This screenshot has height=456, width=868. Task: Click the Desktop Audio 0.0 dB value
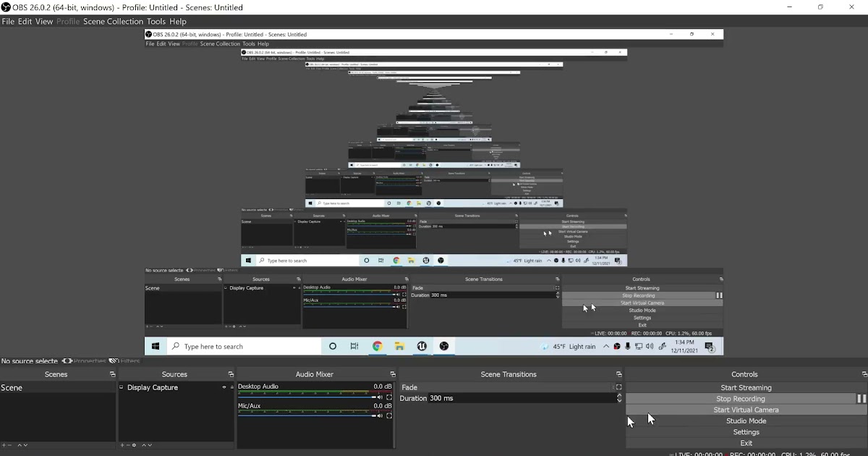[383, 387]
